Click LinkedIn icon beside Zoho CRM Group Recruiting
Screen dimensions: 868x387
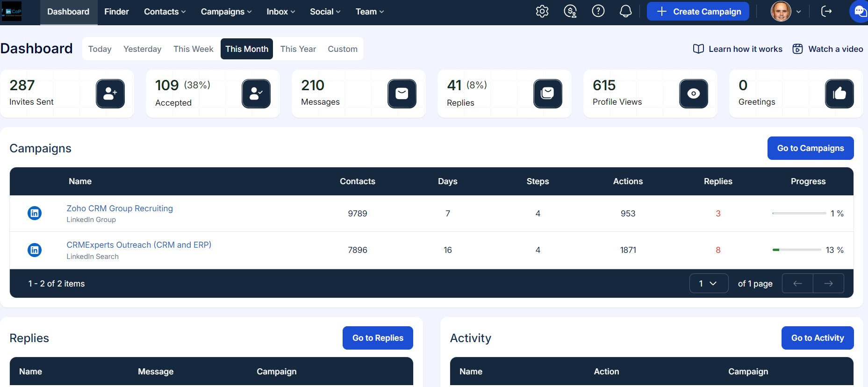pyautogui.click(x=35, y=213)
